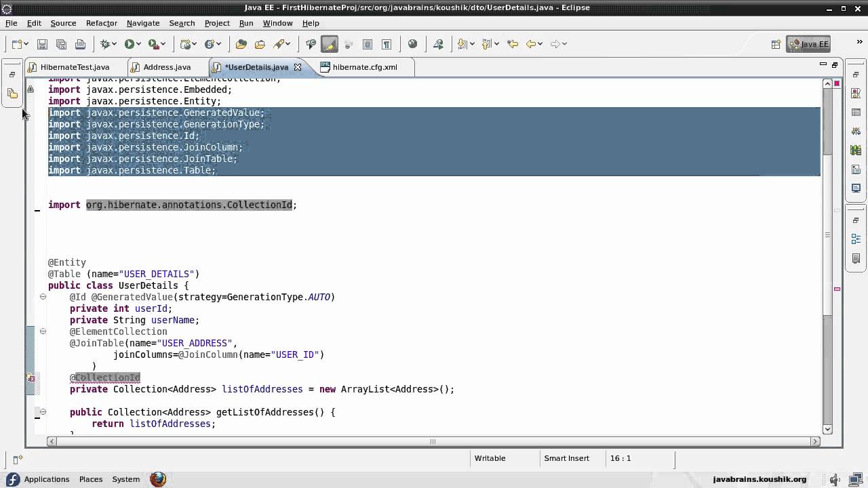The height and width of the screenshot is (488, 868).
Task: Open the Task List icon in right trim
Action: click(x=856, y=258)
